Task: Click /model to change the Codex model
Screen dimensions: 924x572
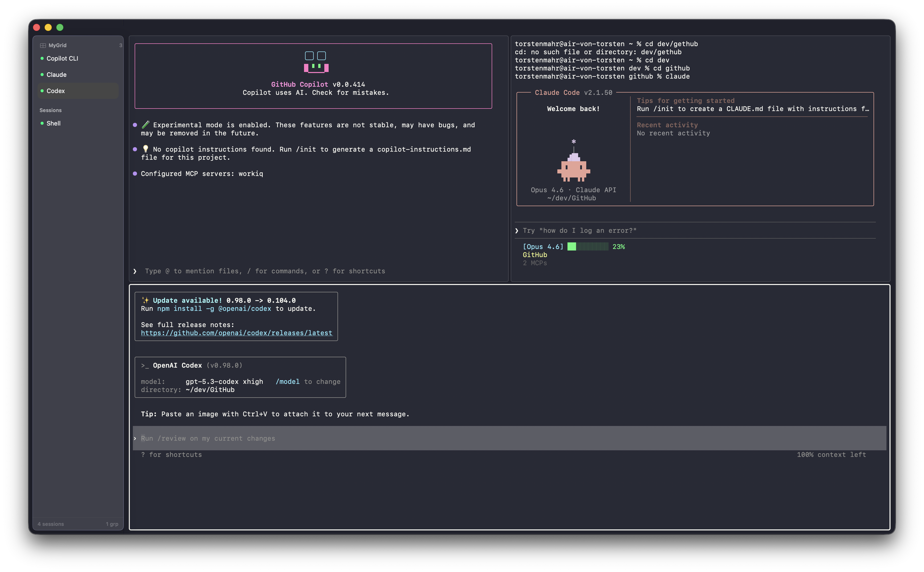Action: tap(288, 381)
